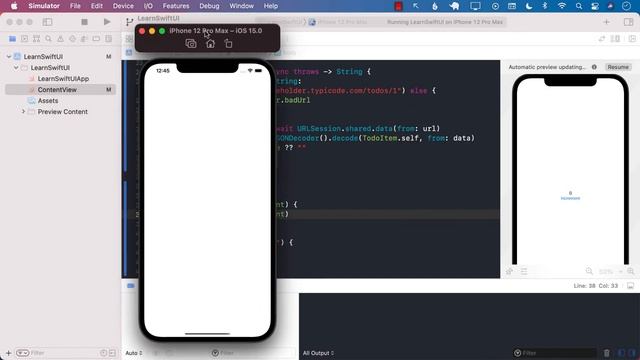Open the source control branch icon
The width and height of the screenshot is (640, 360).
(x=129, y=22)
